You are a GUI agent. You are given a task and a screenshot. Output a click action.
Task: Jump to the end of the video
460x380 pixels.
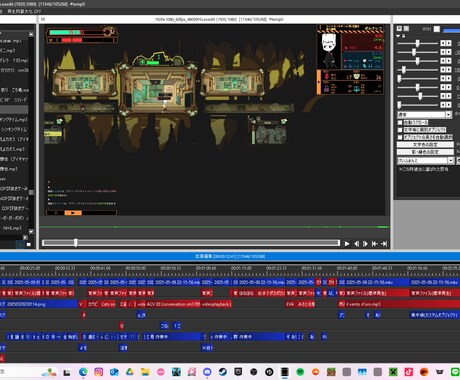point(384,244)
